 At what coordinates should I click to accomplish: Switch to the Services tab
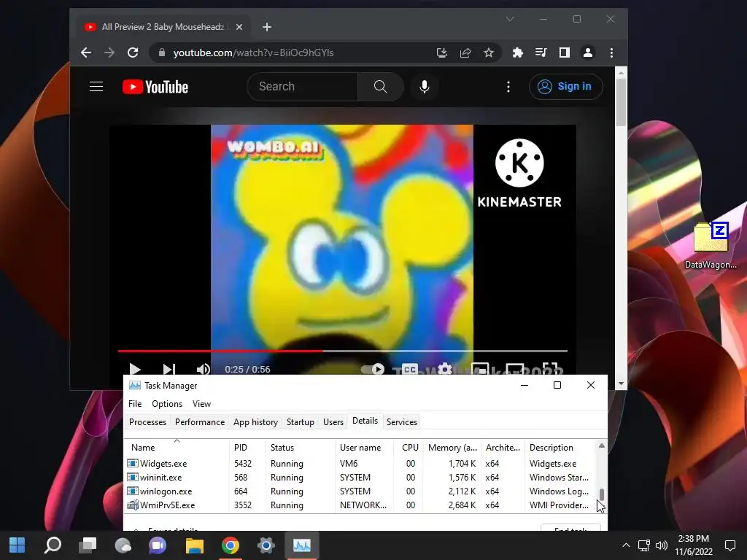(402, 422)
